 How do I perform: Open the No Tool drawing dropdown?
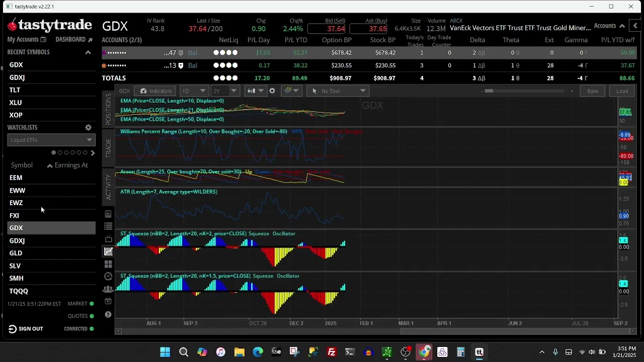[x=338, y=91]
